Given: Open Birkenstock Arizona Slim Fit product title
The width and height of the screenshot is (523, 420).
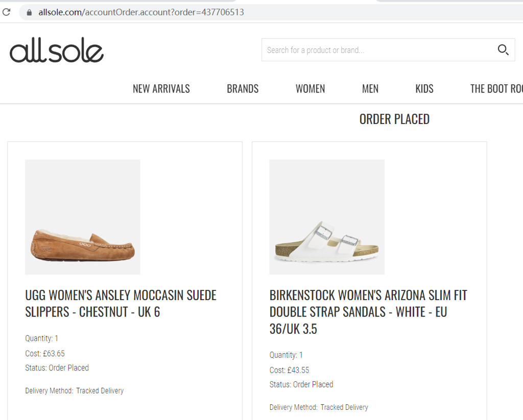Looking at the screenshot, I should click(368, 312).
